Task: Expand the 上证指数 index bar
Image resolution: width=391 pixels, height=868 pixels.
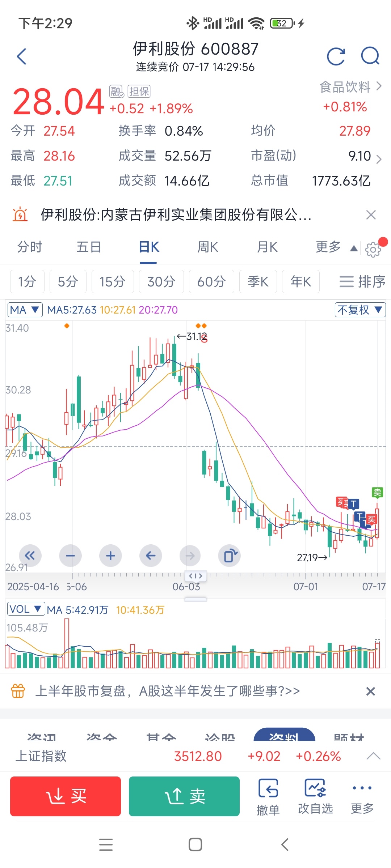Action: (x=373, y=756)
